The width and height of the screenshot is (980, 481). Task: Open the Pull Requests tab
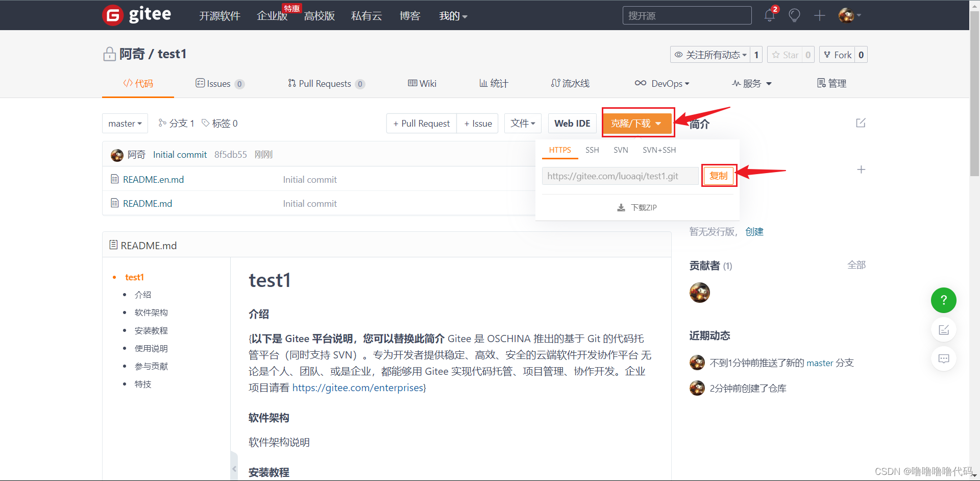point(326,83)
